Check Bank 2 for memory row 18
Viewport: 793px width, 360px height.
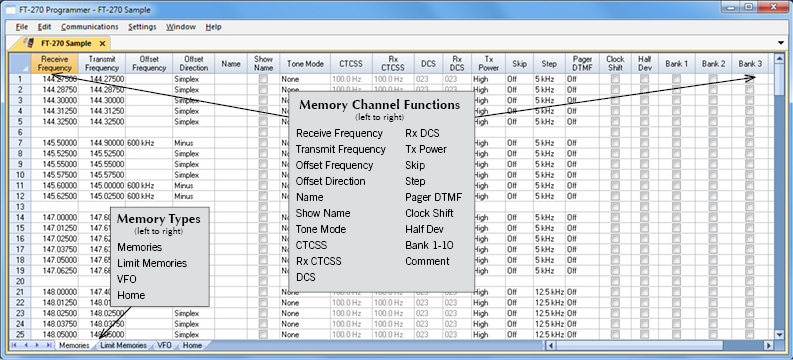(x=713, y=260)
